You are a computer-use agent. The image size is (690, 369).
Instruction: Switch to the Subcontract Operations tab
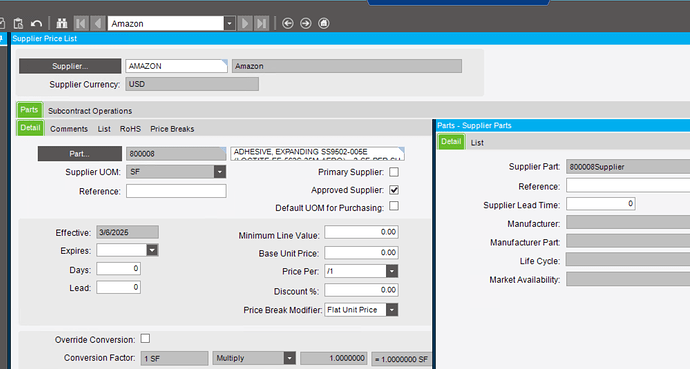[90, 111]
